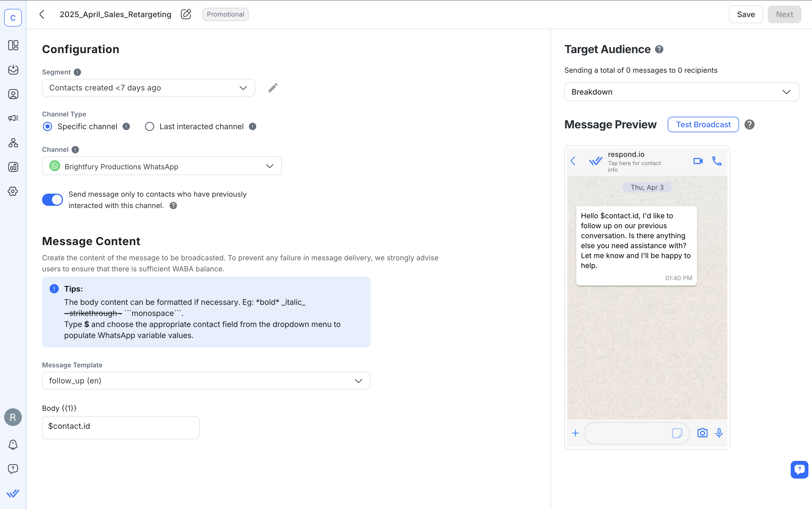
Task: Click the broadcast title 2025_April_Sales_Retargeting
Action: coord(115,14)
